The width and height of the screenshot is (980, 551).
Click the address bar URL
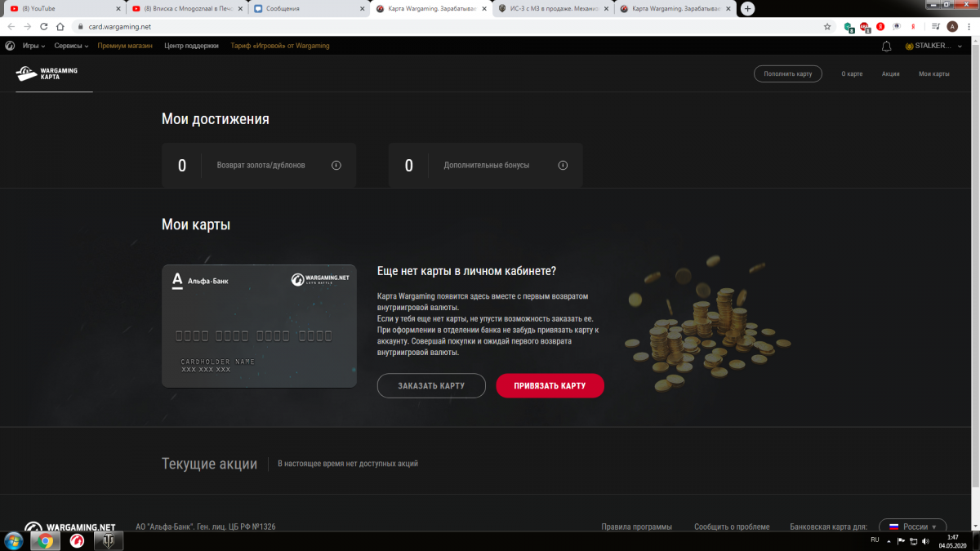120,26
